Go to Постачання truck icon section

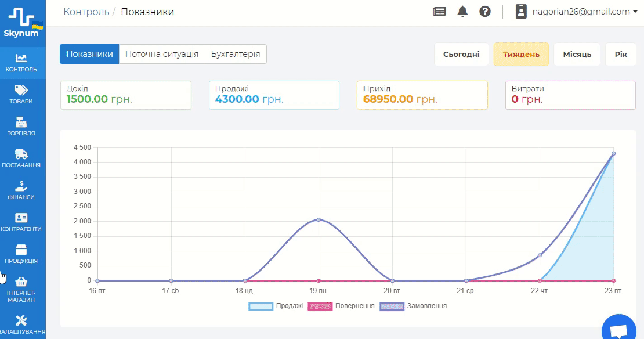pos(21,158)
